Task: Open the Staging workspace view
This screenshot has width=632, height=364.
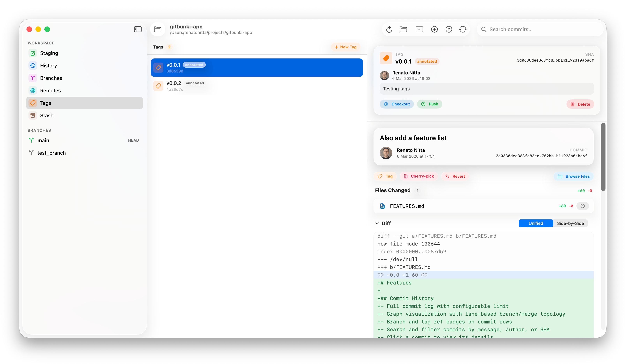Action: (x=85, y=53)
